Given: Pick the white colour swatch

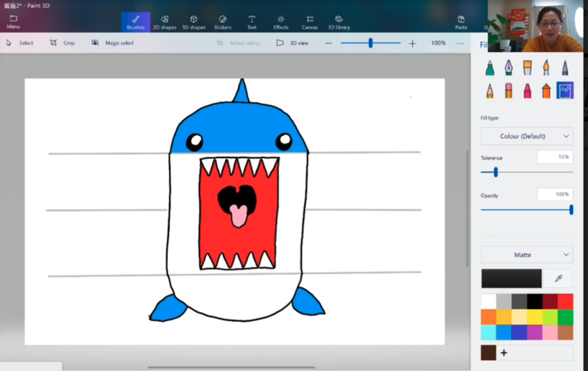Looking at the screenshot, I should [x=488, y=302].
